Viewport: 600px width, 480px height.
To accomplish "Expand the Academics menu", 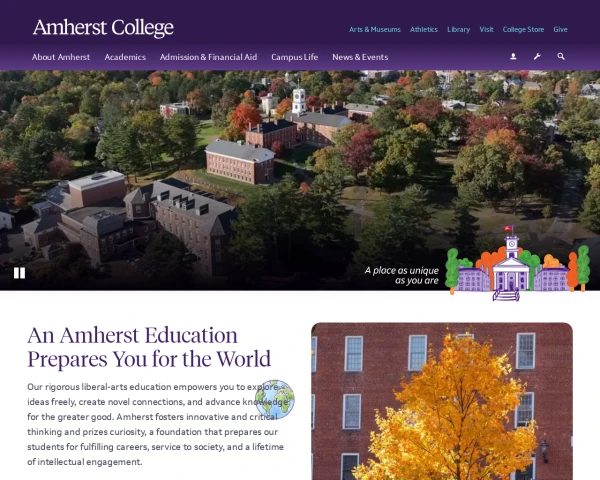I will coord(125,57).
